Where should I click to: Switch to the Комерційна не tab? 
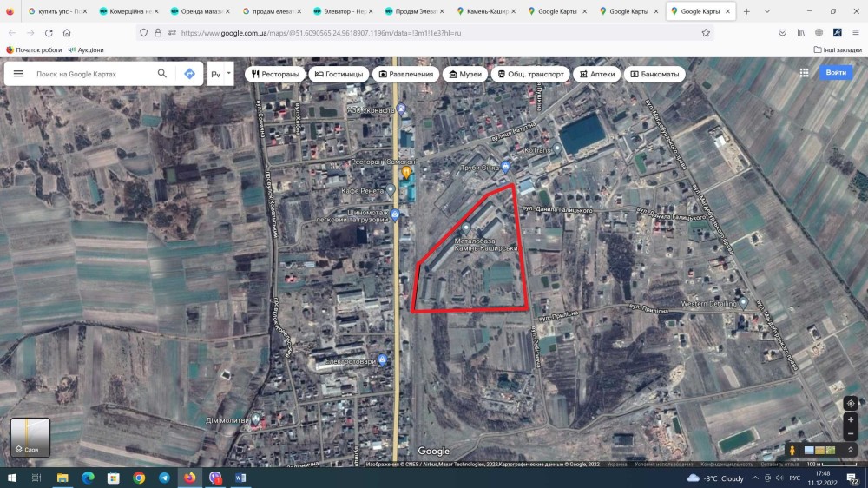point(129,11)
